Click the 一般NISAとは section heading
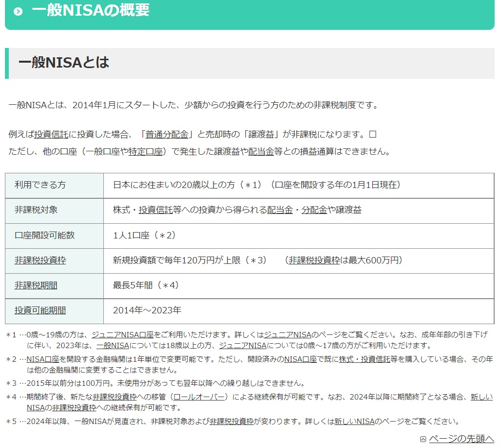501x448 pixels. tap(64, 63)
